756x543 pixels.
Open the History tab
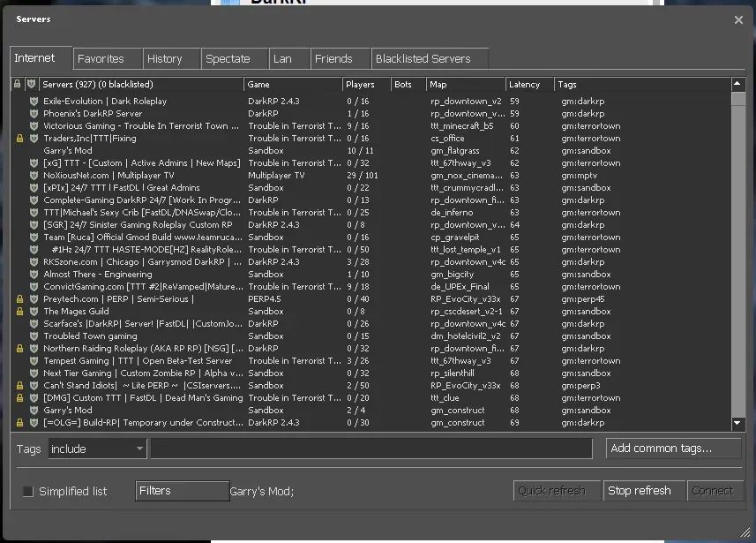click(172, 59)
